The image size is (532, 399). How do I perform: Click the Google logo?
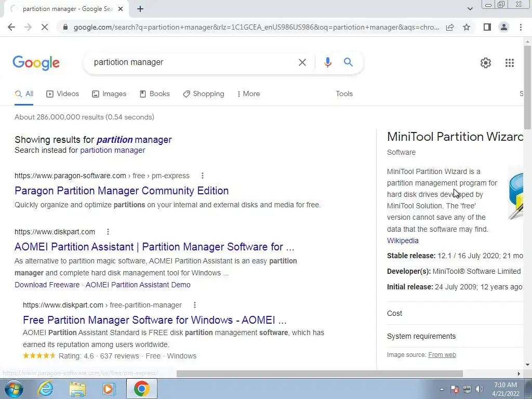(36, 63)
